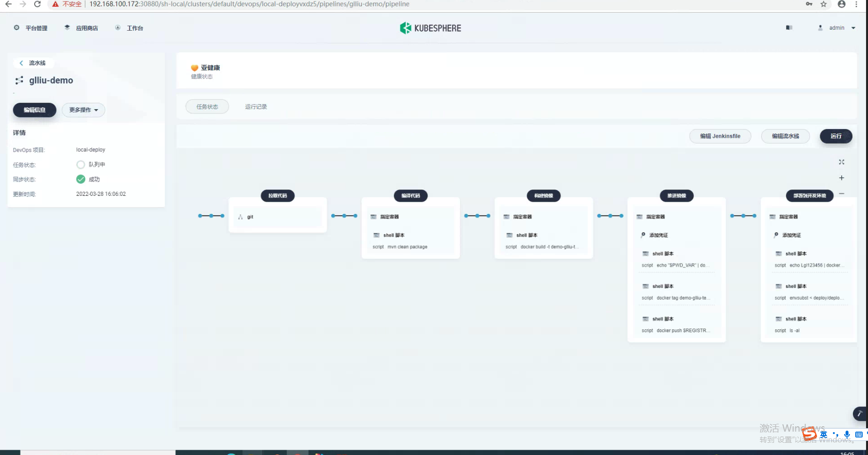Toggle input language on the 英 indicator
The image size is (868, 455).
(823, 434)
